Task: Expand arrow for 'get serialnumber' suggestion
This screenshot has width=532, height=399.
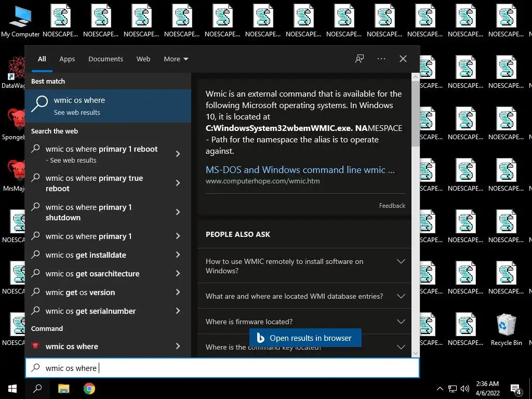Action: (x=178, y=311)
